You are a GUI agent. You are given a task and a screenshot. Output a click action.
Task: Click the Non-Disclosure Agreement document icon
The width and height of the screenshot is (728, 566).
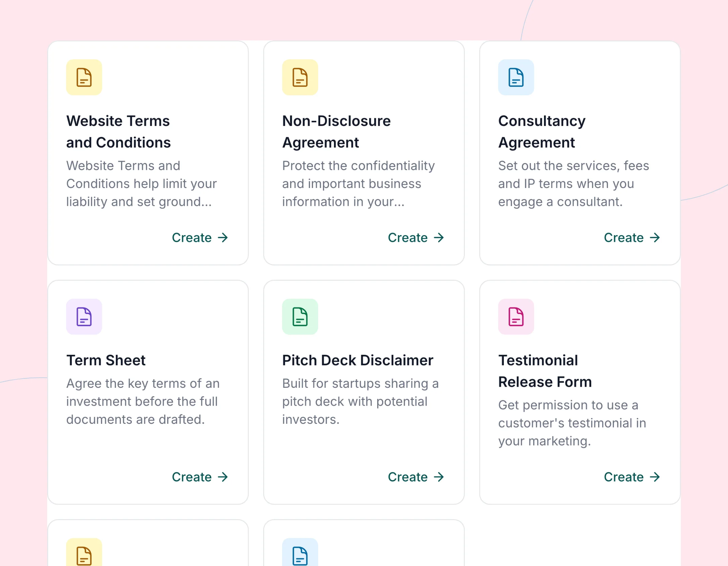pyautogui.click(x=300, y=77)
